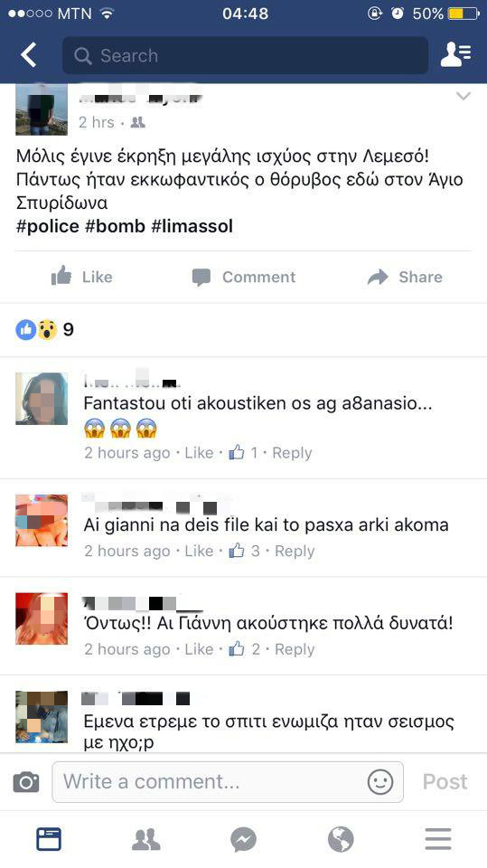Share the post
The height and width of the screenshot is (868, 487).
click(x=405, y=277)
